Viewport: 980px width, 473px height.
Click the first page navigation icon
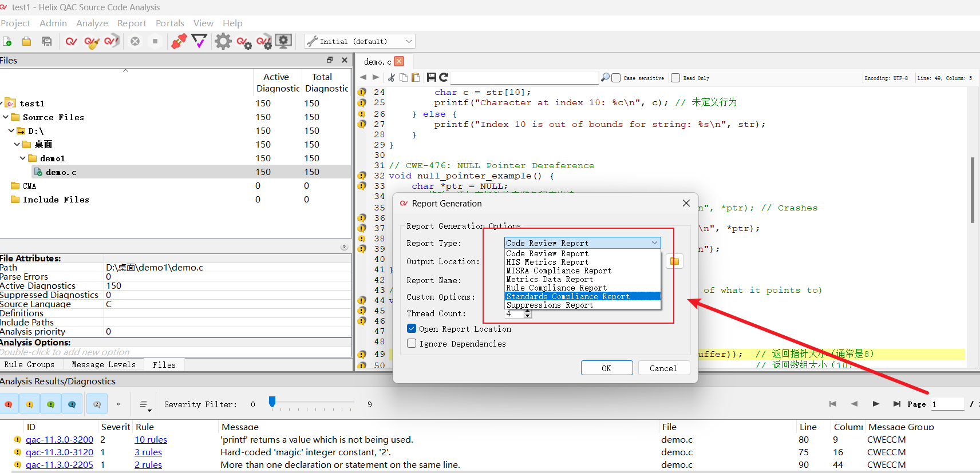pyautogui.click(x=833, y=404)
